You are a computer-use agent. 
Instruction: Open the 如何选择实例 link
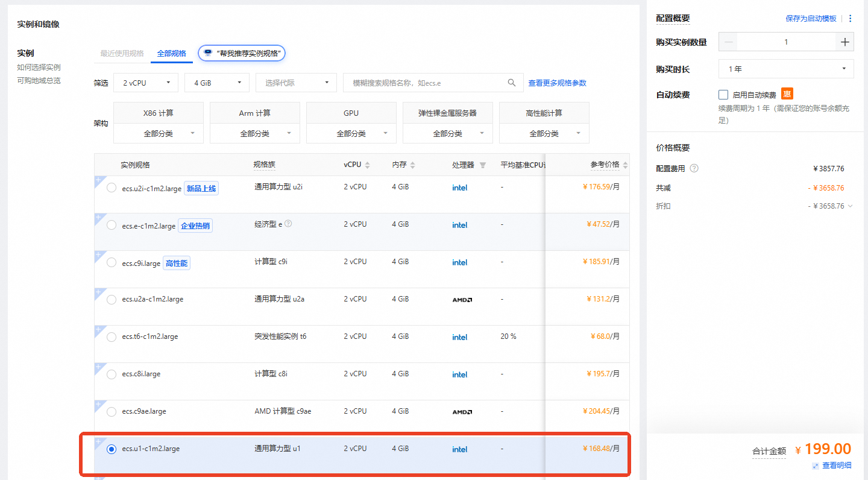pos(39,67)
